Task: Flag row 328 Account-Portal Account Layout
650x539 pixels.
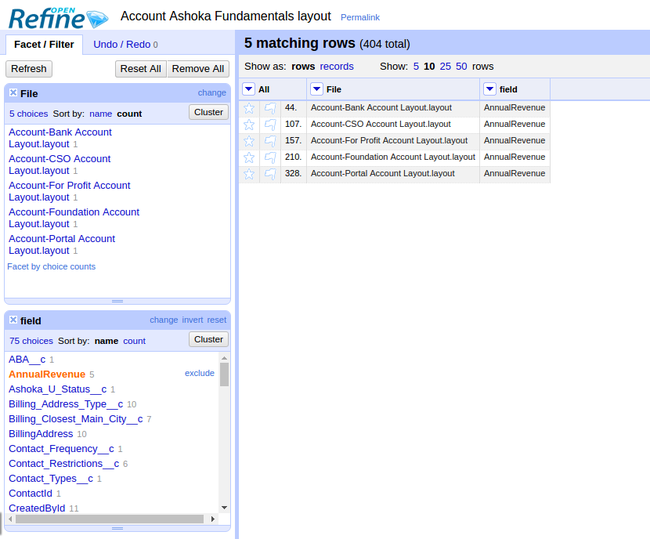Action: pyautogui.click(x=270, y=174)
